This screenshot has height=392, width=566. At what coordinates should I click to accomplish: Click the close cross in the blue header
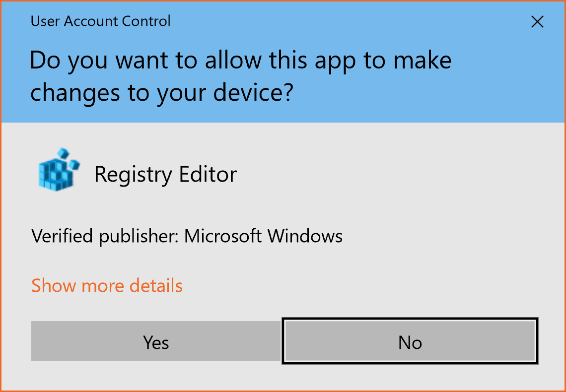[x=537, y=22]
